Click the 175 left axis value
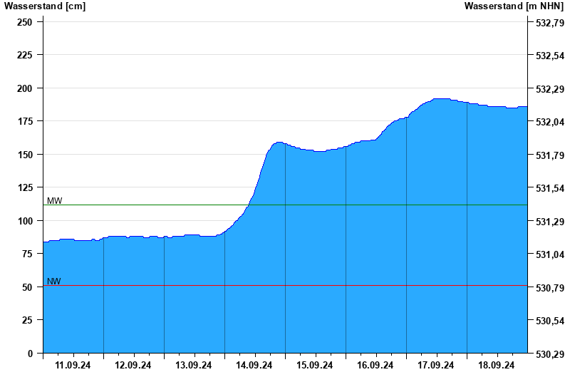The height and width of the screenshot is (392, 570). pyautogui.click(x=24, y=121)
